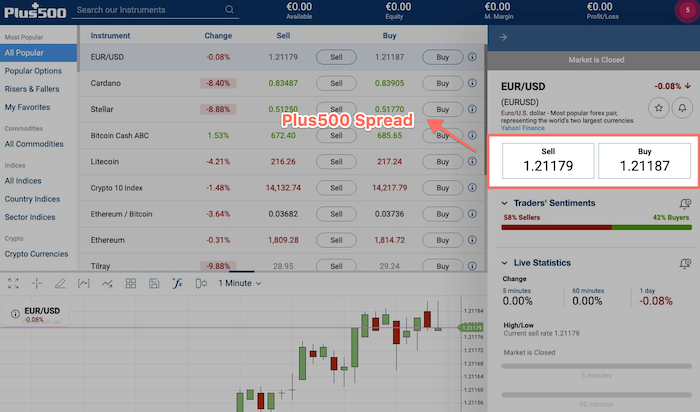Click Sell button for EUR/USD row

336,57
